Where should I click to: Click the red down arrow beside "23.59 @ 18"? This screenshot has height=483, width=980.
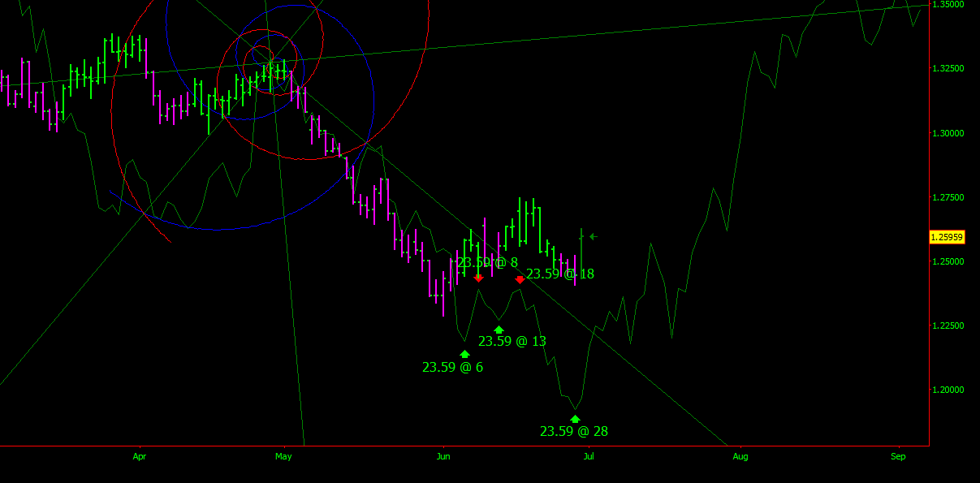520,279
